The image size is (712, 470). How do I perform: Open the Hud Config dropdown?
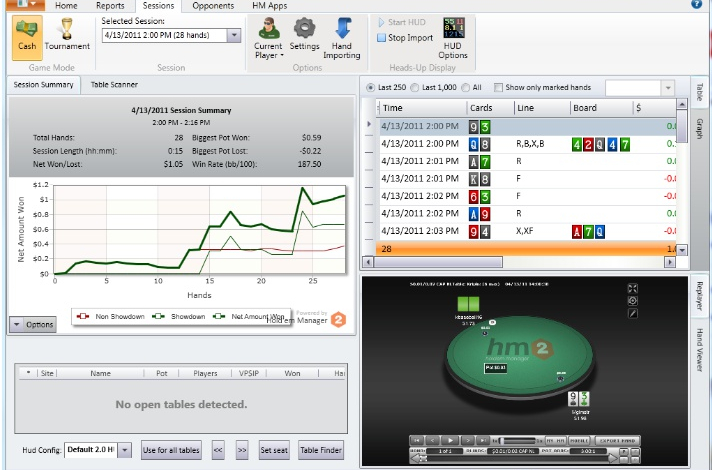124,450
